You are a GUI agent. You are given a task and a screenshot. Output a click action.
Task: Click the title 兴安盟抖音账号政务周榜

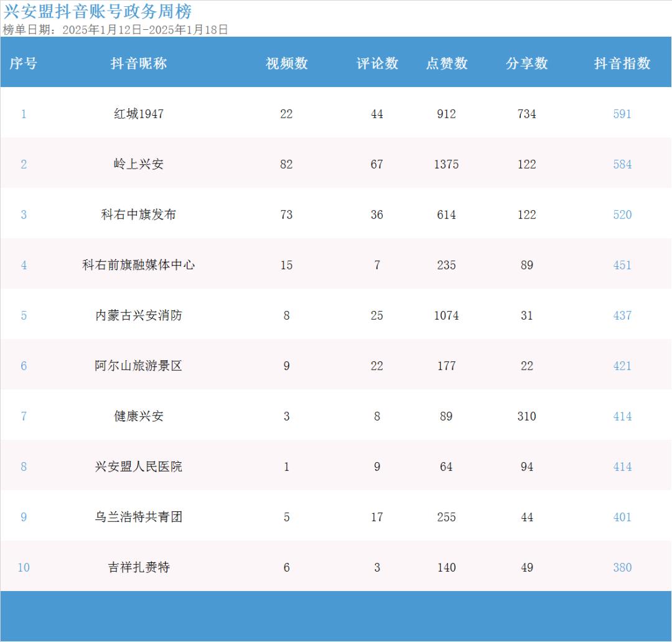[98, 11]
